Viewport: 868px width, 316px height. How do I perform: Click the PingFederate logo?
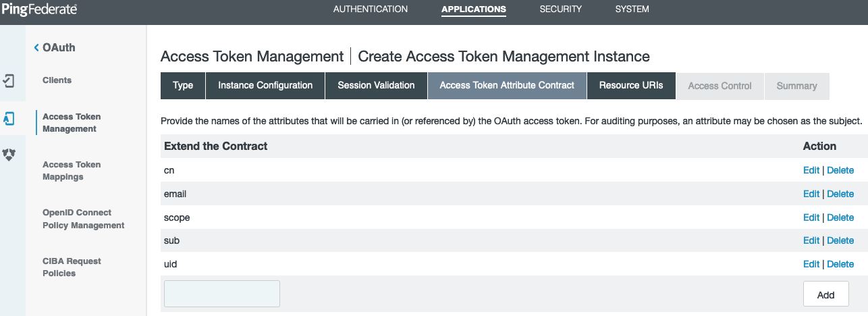(x=39, y=9)
